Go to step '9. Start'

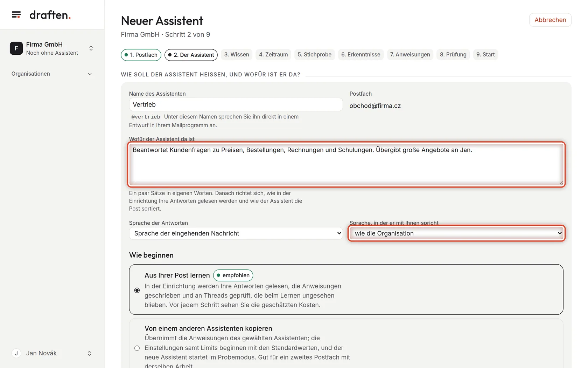485,55
